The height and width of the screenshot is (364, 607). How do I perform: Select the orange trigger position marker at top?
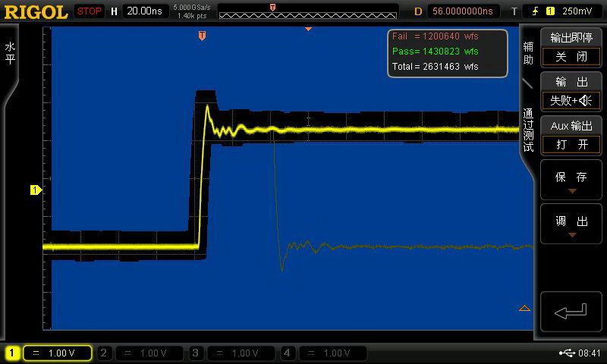(x=202, y=36)
